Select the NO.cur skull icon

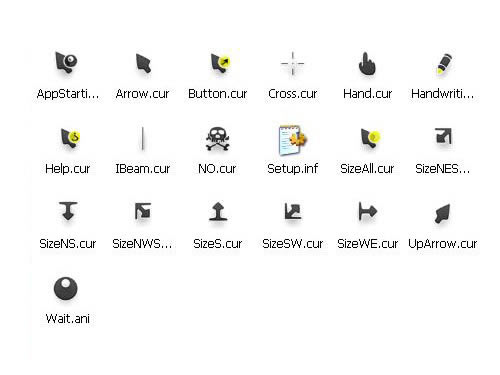(218, 139)
